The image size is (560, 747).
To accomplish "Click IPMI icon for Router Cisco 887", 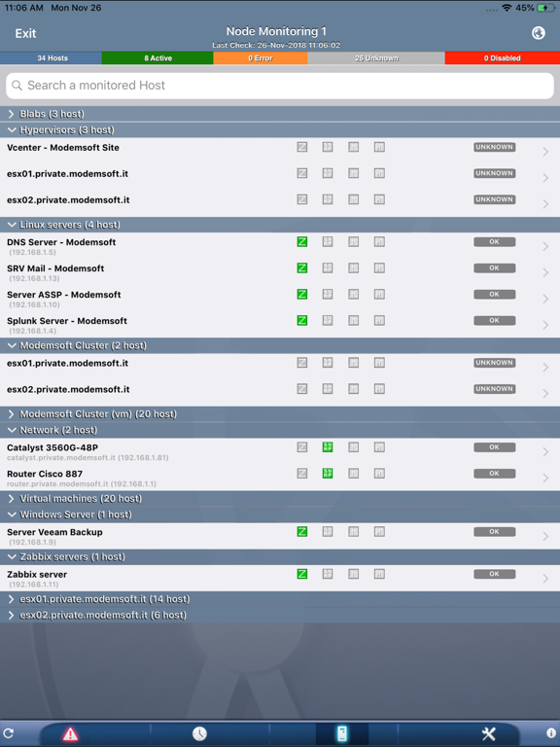I will pyautogui.click(x=379, y=474).
